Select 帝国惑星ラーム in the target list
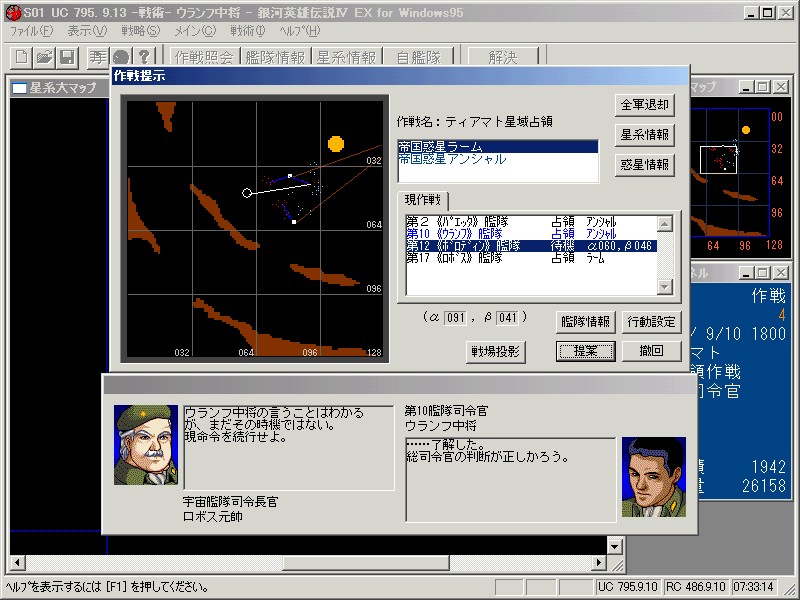This screenshot has width=800, height=600. click(x=498, y=147)
